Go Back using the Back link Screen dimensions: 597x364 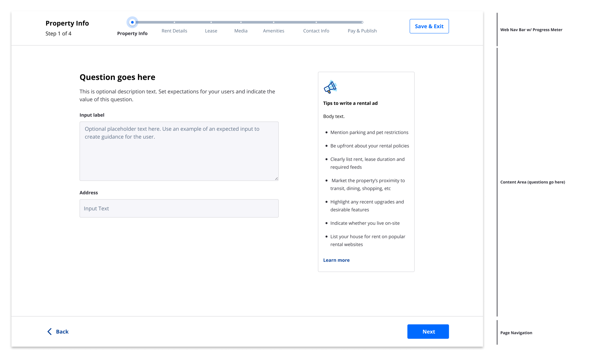click(62, 332)
